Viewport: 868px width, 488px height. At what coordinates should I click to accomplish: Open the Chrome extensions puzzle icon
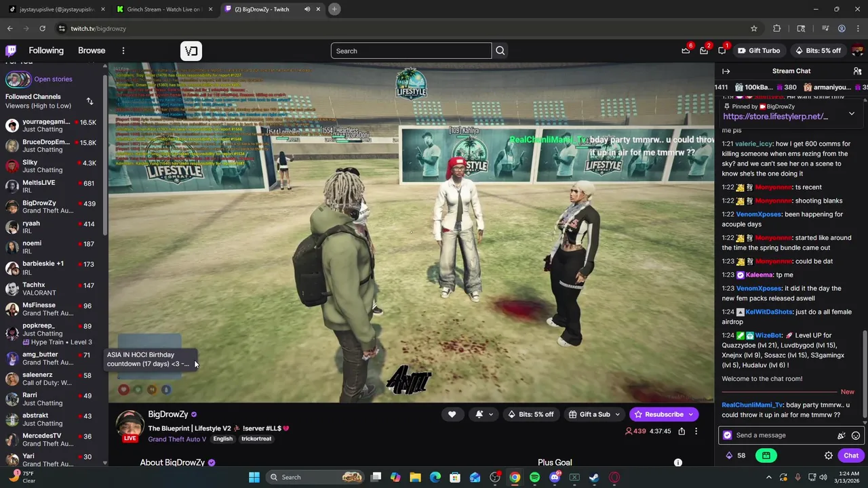tap(777, 28)
